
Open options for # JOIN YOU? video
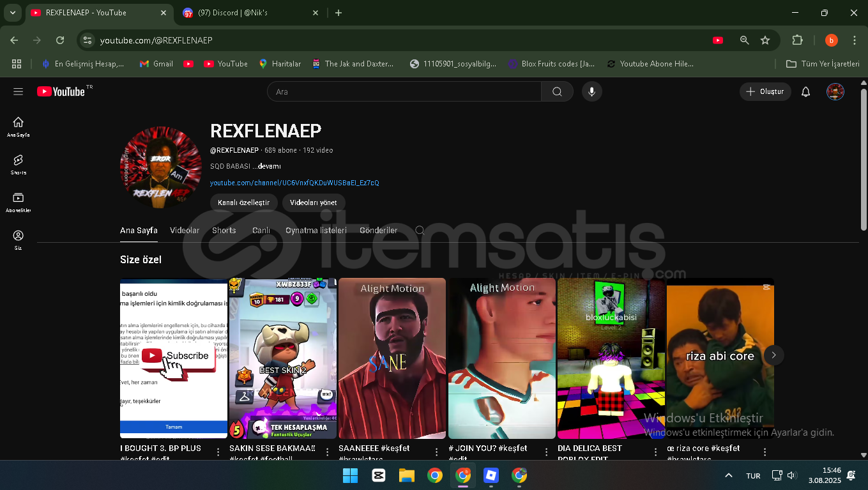[x=546, y=452]
